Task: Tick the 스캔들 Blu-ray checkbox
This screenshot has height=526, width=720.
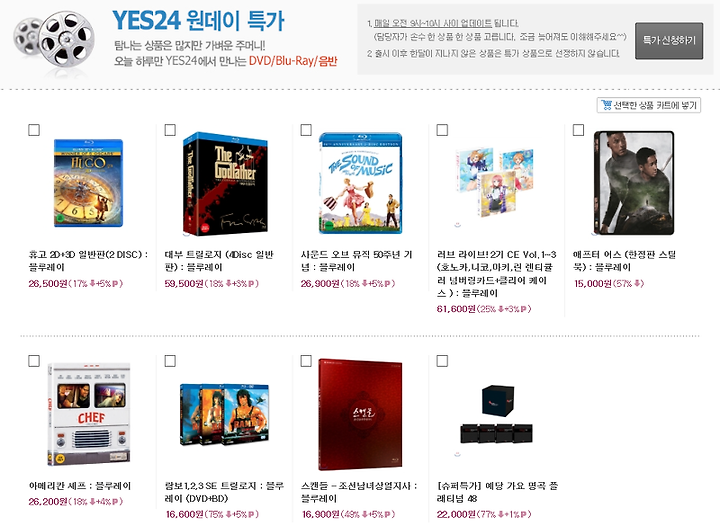Action: point(306,361)
